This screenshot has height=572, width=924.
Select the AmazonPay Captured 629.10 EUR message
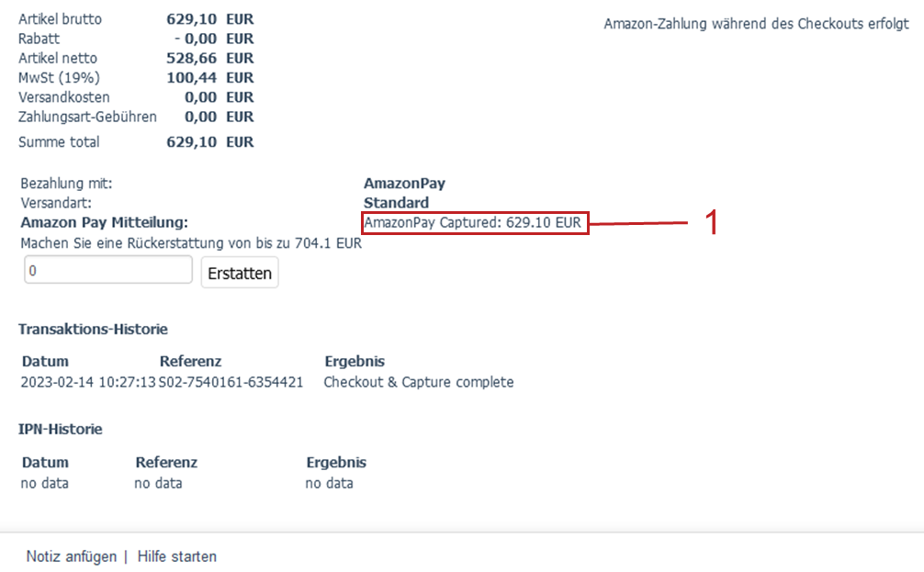pyautogui.click(x=473, y=222)
